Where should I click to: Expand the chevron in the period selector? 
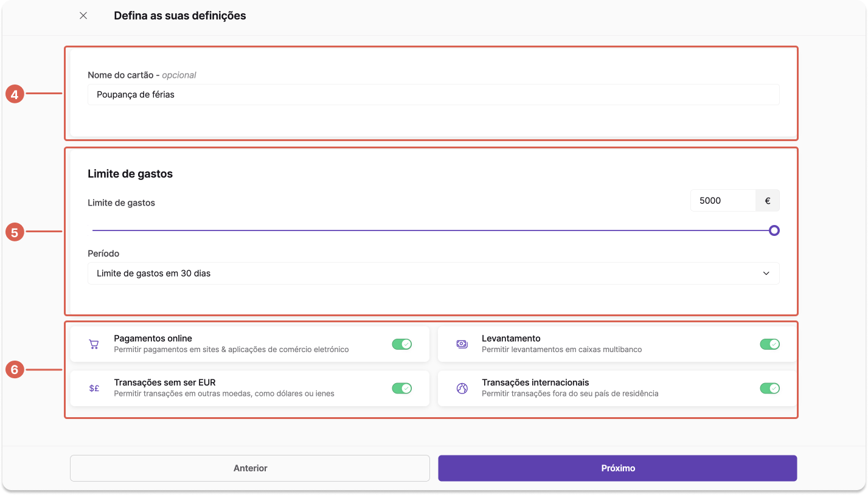click(x=766, y=274)
